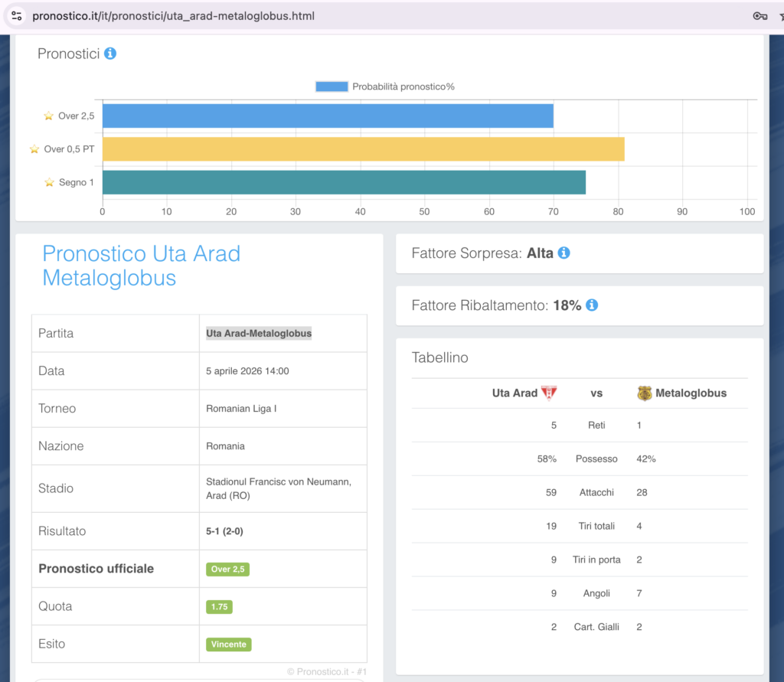This screenshot has width=784, height=682.
Task: Toggle the Probabilità pronostico% legend swatch
Action: 332,86
